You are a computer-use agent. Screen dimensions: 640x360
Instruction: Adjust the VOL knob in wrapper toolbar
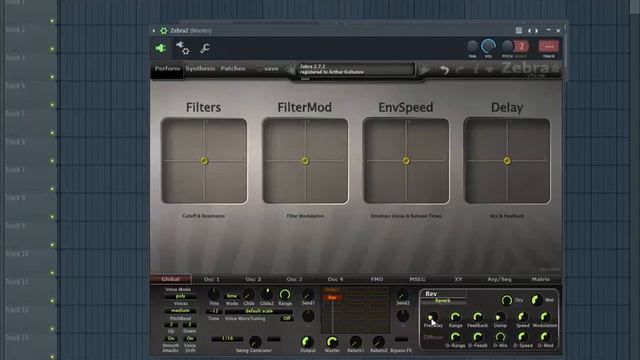(488, 46)
